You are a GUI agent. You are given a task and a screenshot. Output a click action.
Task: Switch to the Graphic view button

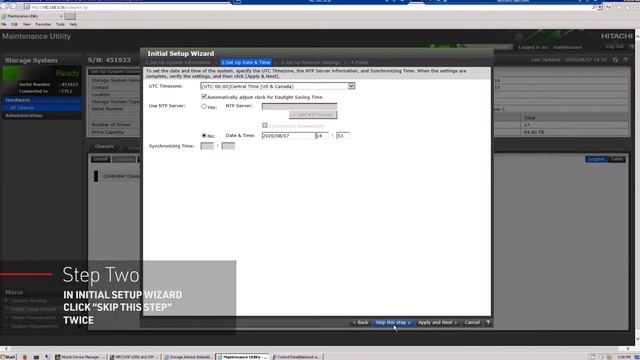pos(596,159)
